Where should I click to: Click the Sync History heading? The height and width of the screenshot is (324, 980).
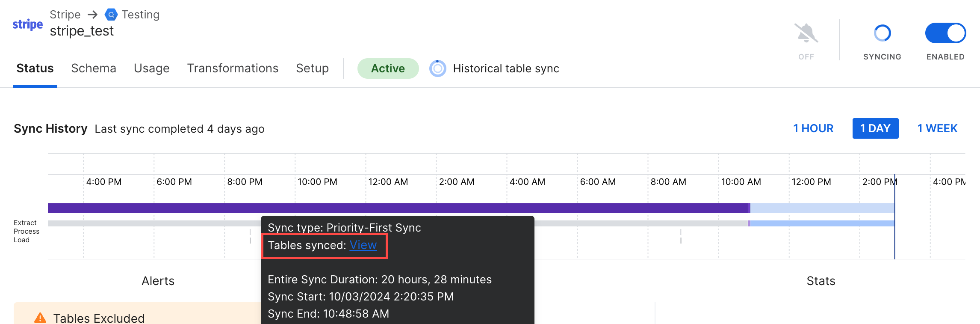[50, 129]
